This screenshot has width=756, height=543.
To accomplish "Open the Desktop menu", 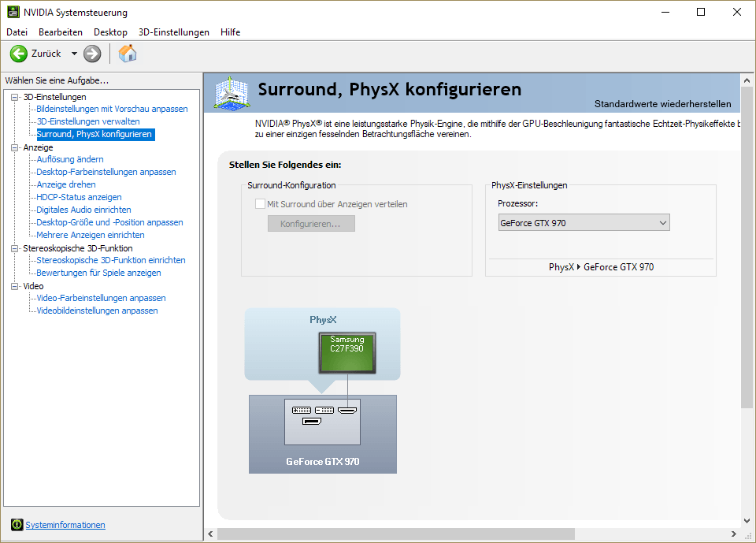I will coord(110,32).
